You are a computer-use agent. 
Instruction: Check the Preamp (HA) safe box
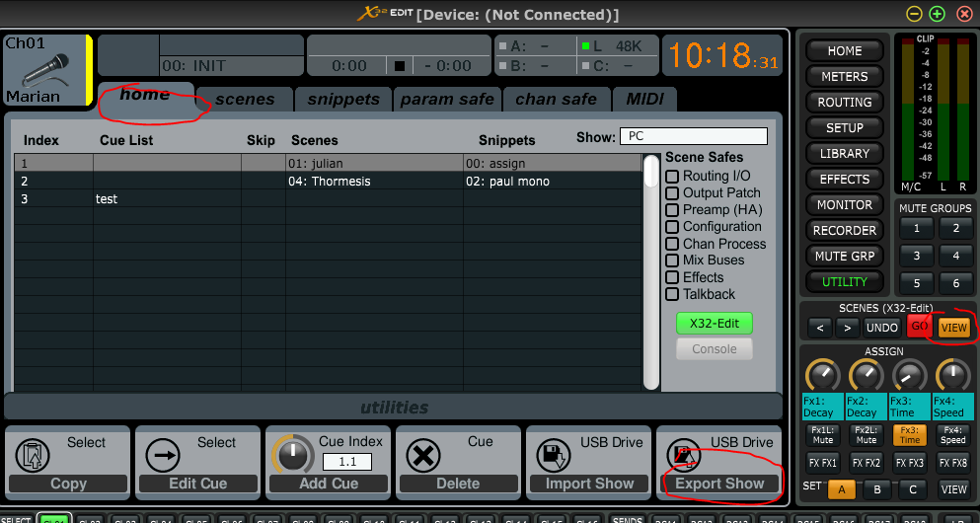[672, 210]
